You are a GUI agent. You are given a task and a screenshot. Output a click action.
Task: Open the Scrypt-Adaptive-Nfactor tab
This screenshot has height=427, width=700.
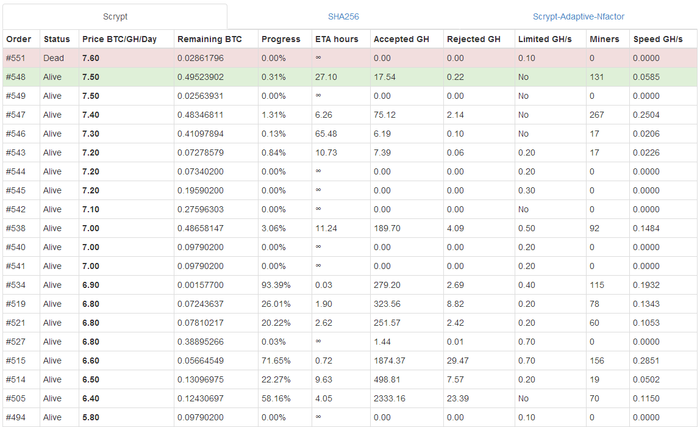[x=578, y=17]
